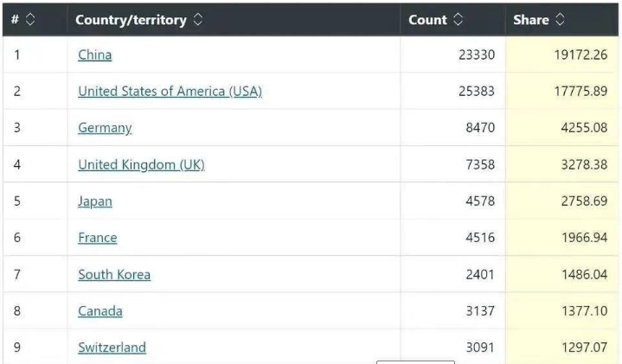Sort by rank number column icon

coord(30,19)
